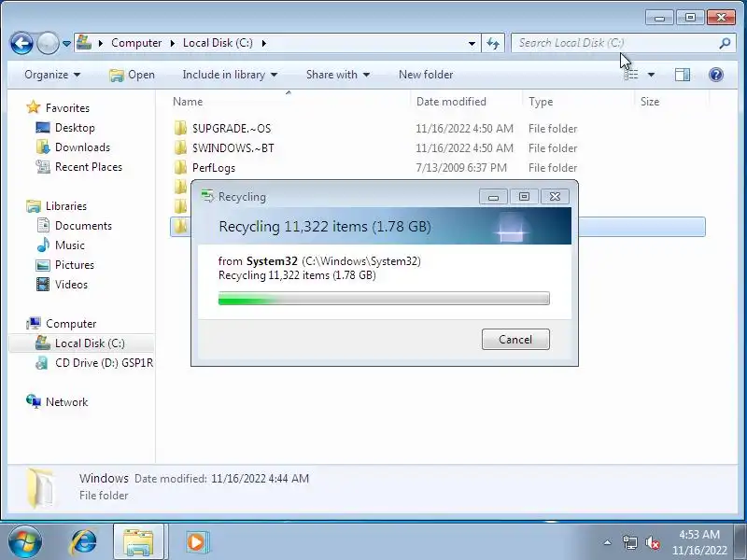Open the view options dropdown arrow
This screenshot has height=560, width=747.
tap(651, 75)
